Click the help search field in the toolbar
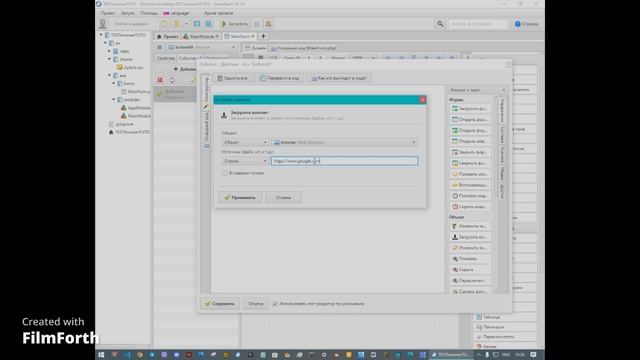Screen dimensions: 640x360 click(x=477, y=24)
